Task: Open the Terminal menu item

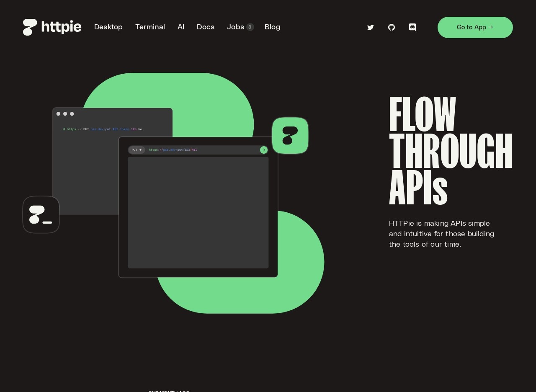Action: click(150, 27)
